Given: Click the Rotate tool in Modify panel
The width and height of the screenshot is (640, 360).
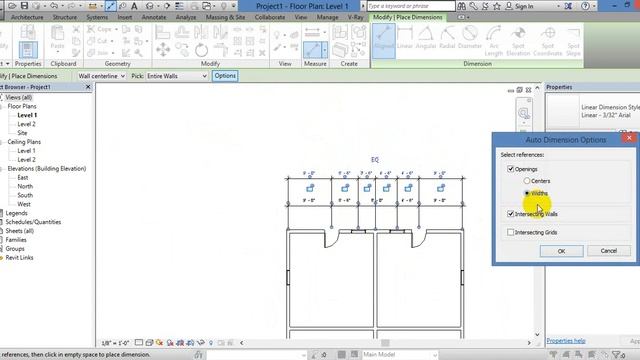Looking at the screenshot, I should 201,50.
